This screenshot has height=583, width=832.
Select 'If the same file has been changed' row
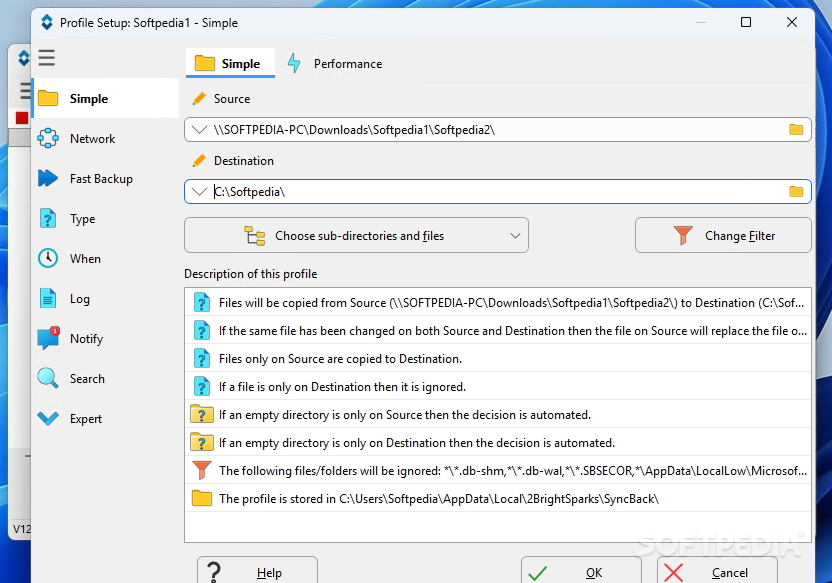pyautogui.click(x=498, y=331)
